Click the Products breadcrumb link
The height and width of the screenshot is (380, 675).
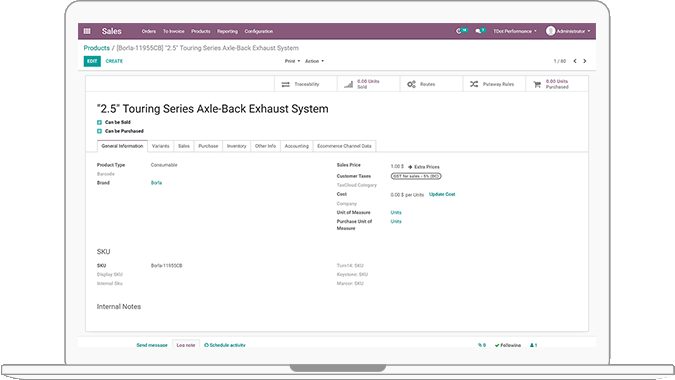[96, 48]
